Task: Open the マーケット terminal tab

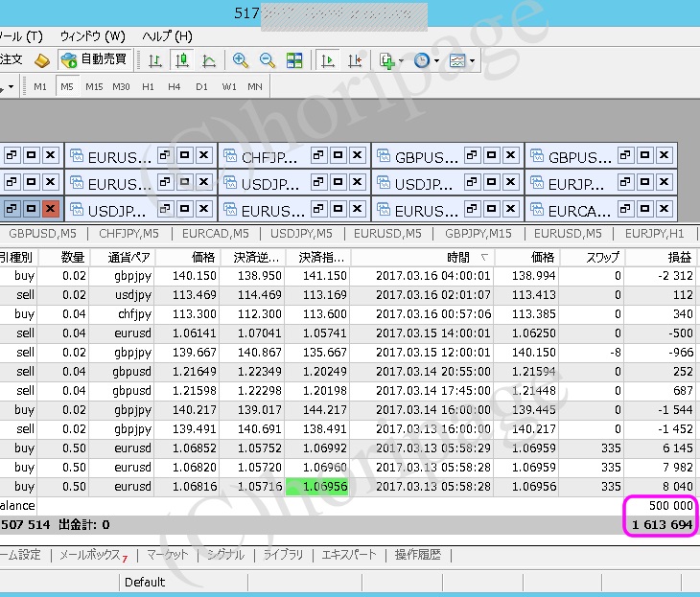Action: pos(167,555)
